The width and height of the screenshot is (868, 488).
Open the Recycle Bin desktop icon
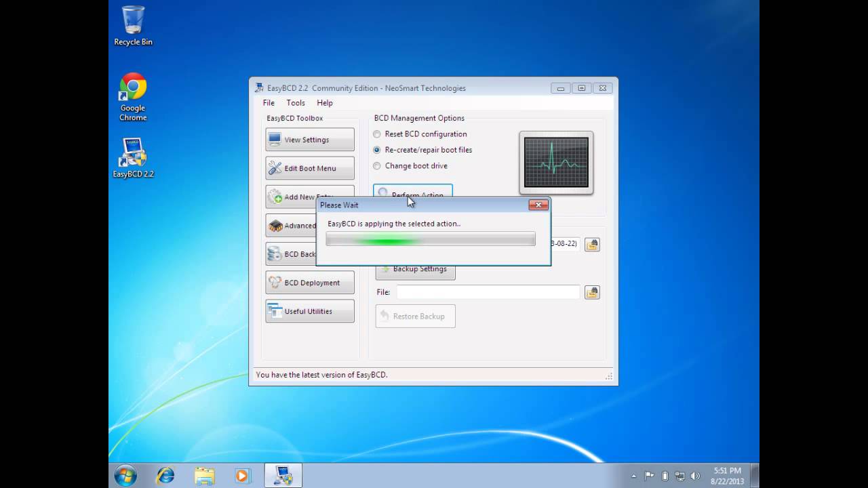tap(133, 26)
